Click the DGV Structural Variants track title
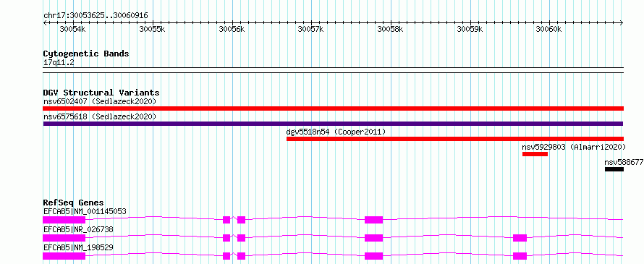The image size is (644, 264). coord(101,93)
